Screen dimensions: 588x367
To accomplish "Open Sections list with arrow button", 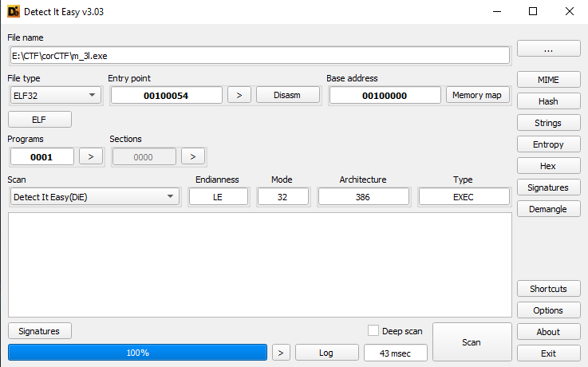I will coord(193,156).
